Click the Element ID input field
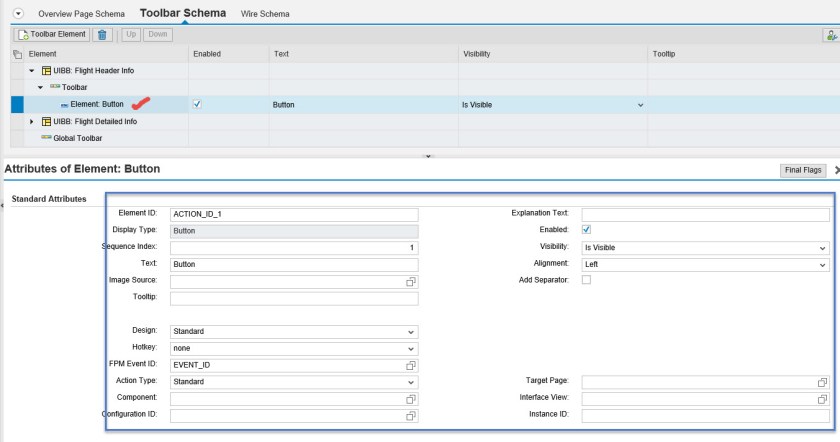The width and height of the screenshot is (840, 442). (293, 214)
